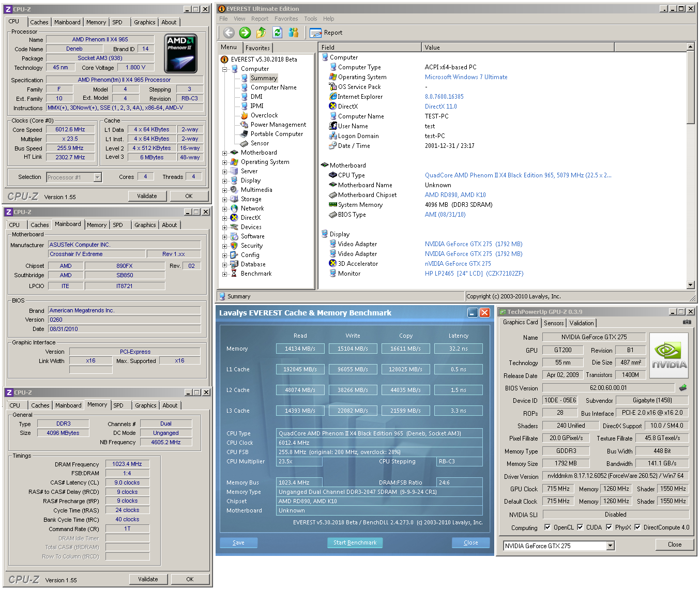This screenshot has width=700, height=589.
Task: Click the Close button in GPU-Z
Action: point(674,545)
